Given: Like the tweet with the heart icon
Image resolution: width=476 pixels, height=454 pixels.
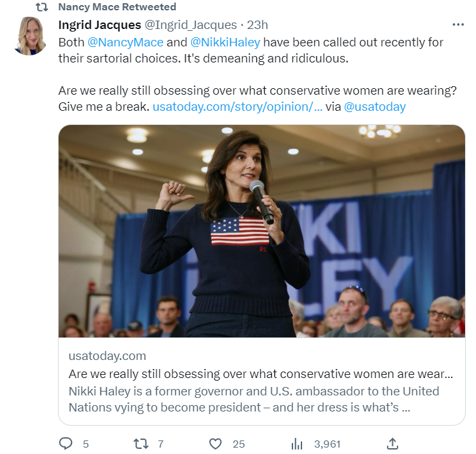Looking at the screenshot, I should click(x=216, y=444).
